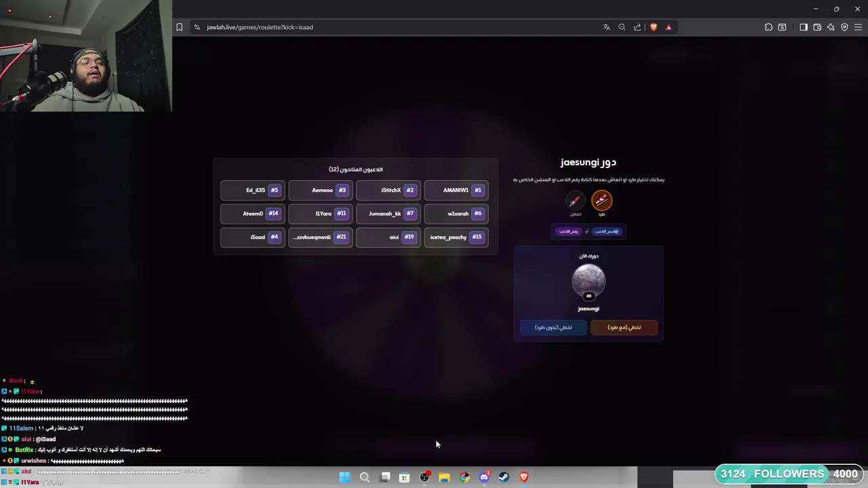Select player iSaad #4
The image size is (868, 488).
point(252,237)
